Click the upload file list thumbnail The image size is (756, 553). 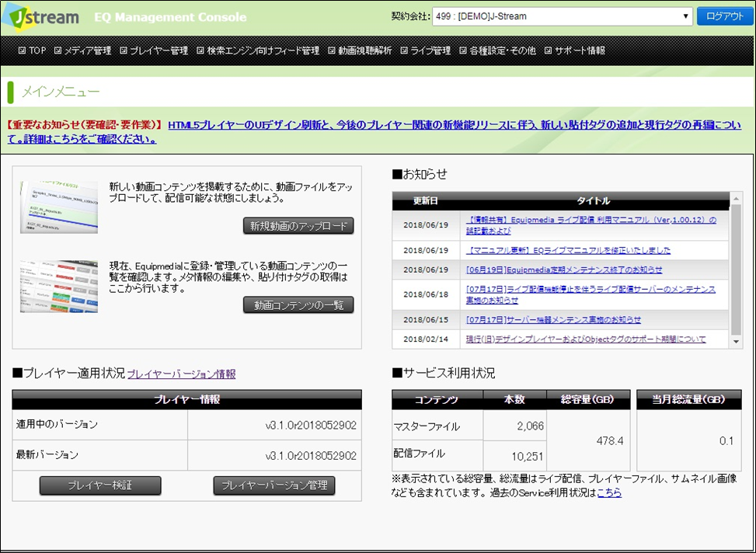point(59,207)
